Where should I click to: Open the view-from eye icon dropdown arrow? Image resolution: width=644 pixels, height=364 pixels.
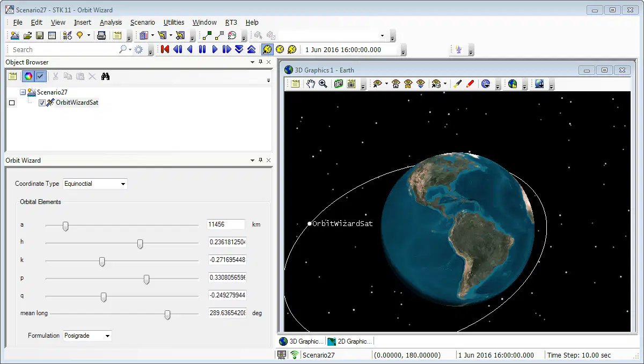tap(386, 84)
